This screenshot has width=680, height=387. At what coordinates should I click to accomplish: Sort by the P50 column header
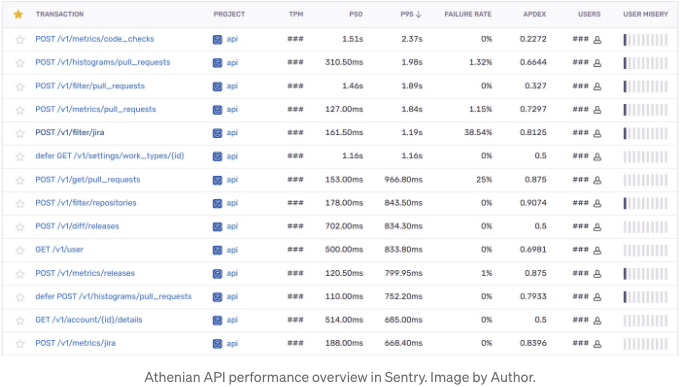[356, 14]
